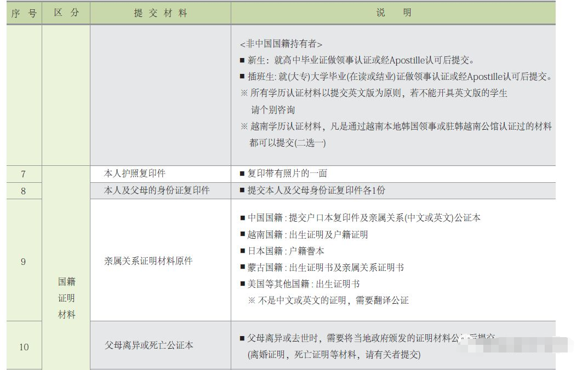Click the 序号 column header
The height and width of the screenshot is (370, 588).
pyautogui.click(x=24, y=13)
